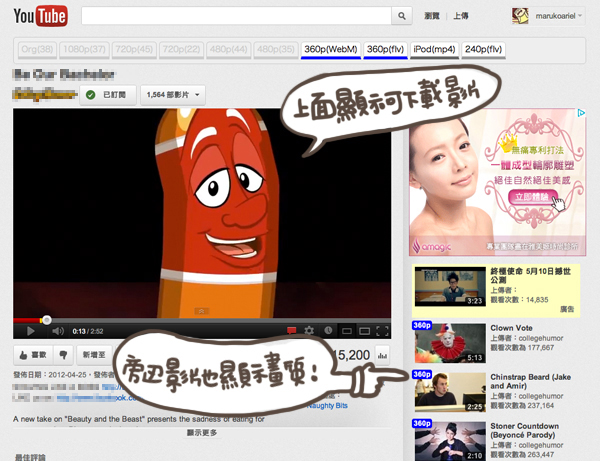Screen dimensions: 600x461
Task: Click the search magnifier button
Action: tap(401, 16)
